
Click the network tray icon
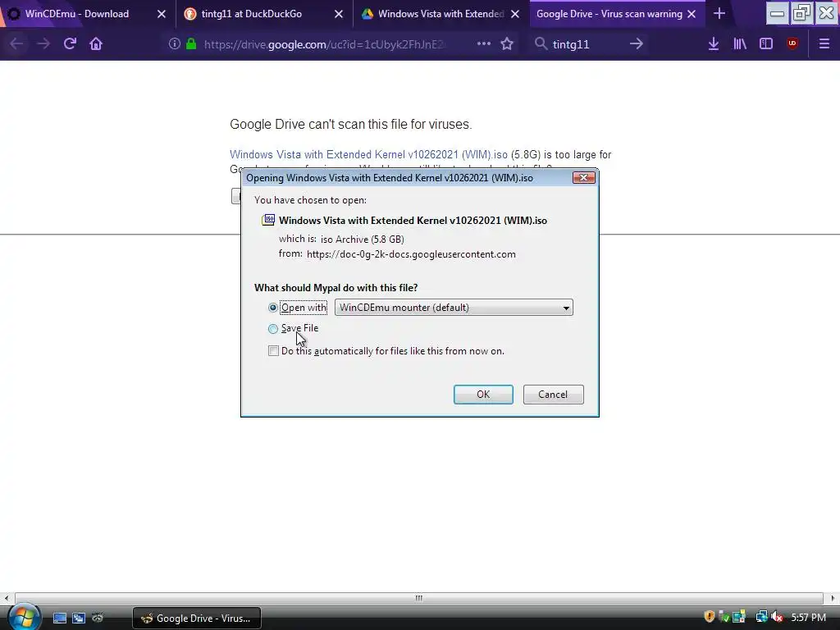[761, 617]
